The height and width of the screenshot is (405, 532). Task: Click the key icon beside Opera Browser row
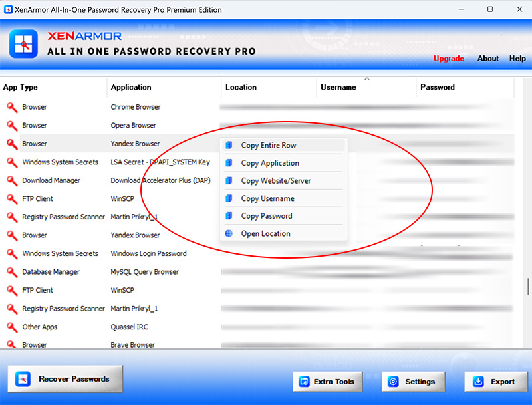pyautogui.click(x=12, y=126)
